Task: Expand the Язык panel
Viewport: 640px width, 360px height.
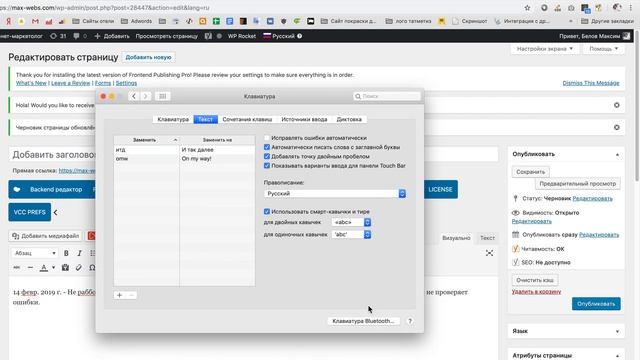Action: 617,331
